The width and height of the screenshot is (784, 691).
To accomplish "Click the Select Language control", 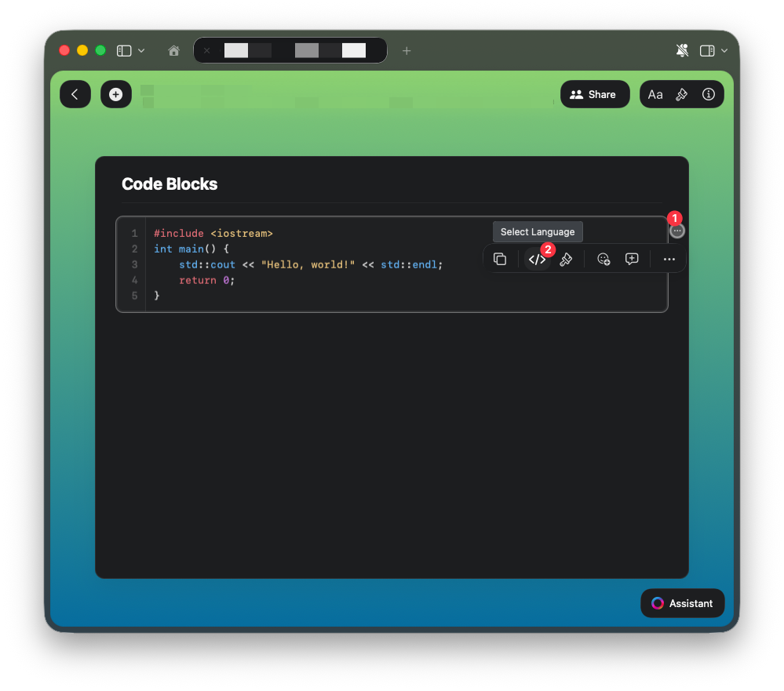I will pyautogui.click(x=538, y=231).
